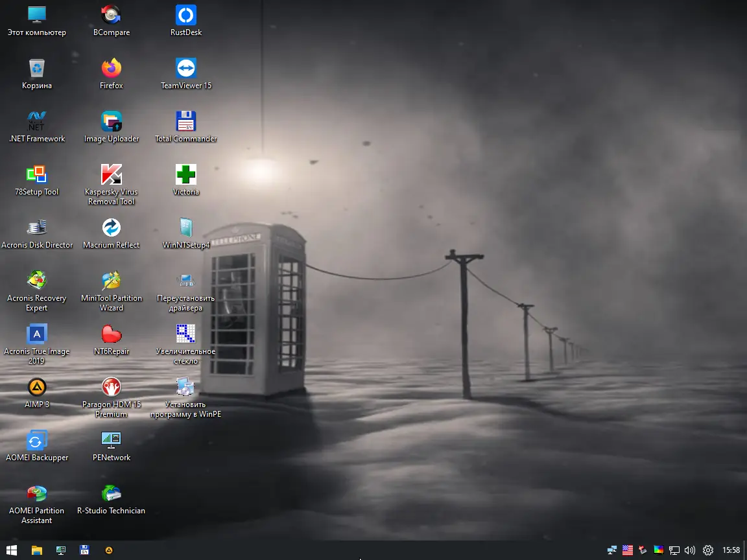The image size is (747, 560).
Task: Click Установить программу в WinPE icon
Action: [x=186, y=398]
